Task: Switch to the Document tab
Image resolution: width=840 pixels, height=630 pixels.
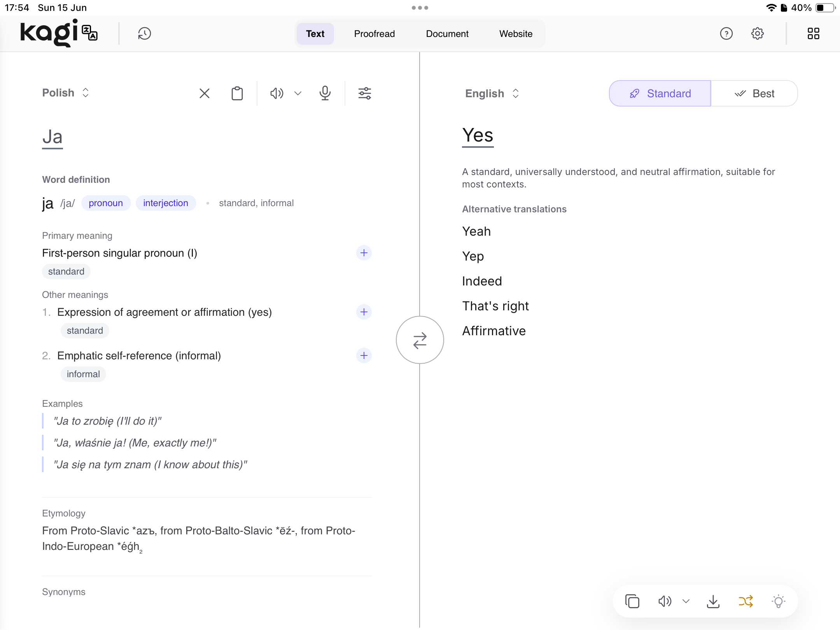Action: 447,34
